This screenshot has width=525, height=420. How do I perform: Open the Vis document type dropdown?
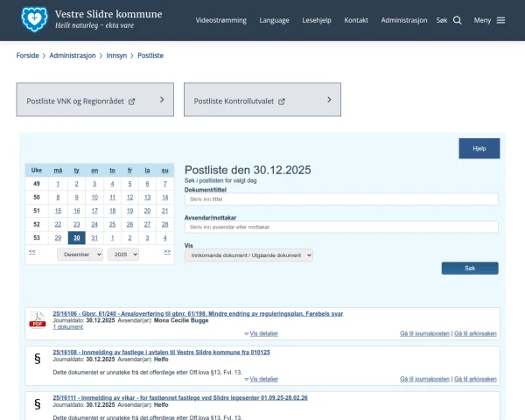[248, 255]
